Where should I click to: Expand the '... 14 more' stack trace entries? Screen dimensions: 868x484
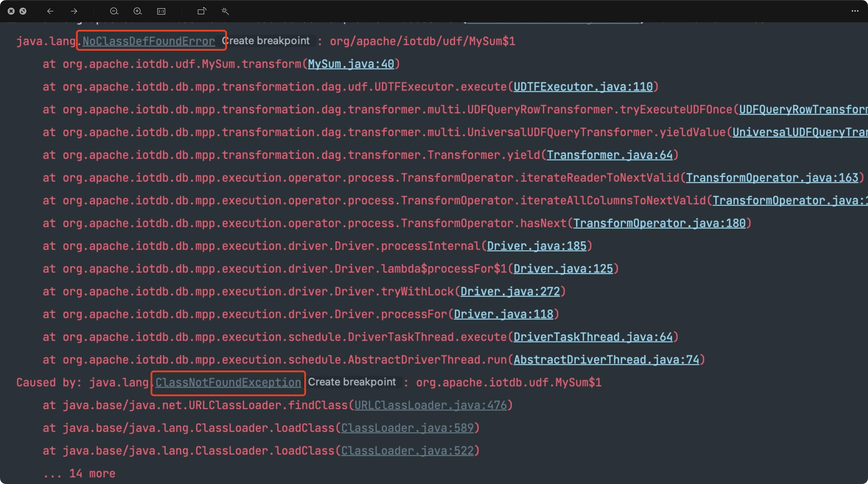(79, 473)
